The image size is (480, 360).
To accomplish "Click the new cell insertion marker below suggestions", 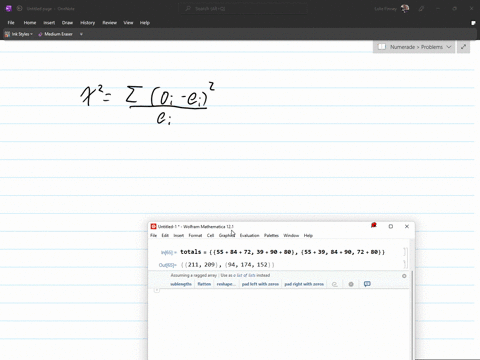I will [x=157, y=290].
